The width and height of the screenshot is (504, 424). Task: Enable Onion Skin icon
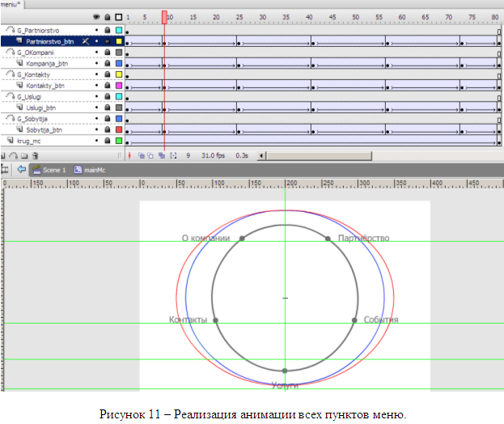click(141, 156)
